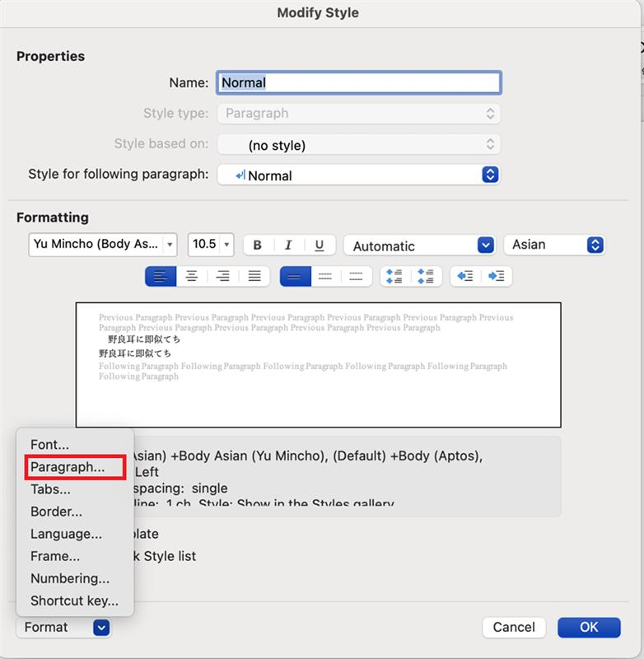This screenshot has width=644, height=659.
Task: Click the style preview box
Action: coord(319,365)
